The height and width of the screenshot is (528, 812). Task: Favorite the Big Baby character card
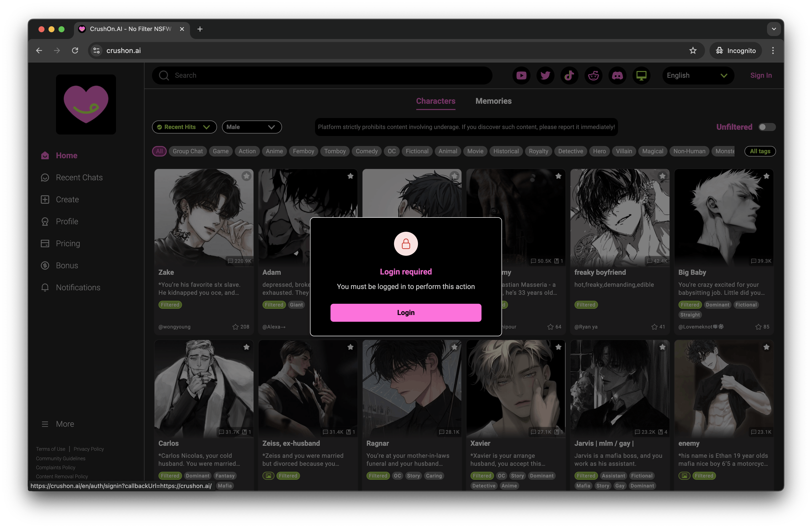766,176
